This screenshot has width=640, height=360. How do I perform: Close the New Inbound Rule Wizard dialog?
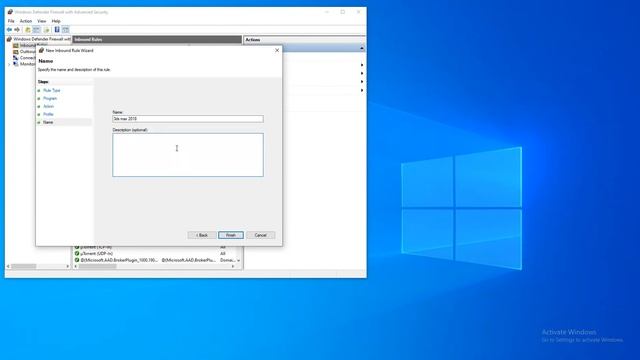tap(277, 50)
